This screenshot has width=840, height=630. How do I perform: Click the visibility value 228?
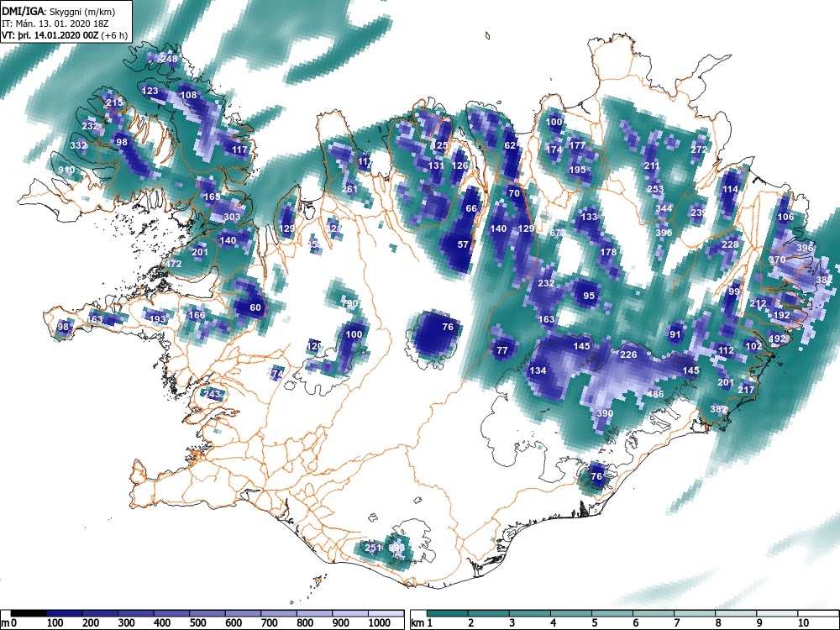coord(730,244)
